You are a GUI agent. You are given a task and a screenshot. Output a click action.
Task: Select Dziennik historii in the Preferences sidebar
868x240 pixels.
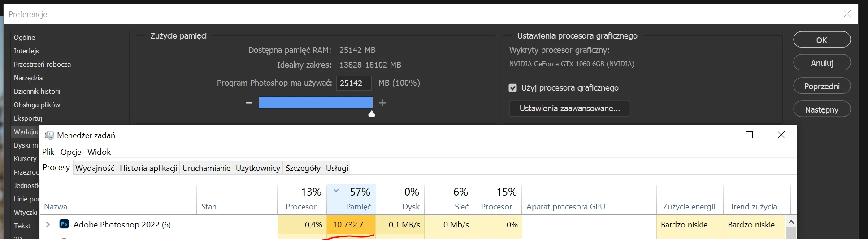[x=37, y=92]
